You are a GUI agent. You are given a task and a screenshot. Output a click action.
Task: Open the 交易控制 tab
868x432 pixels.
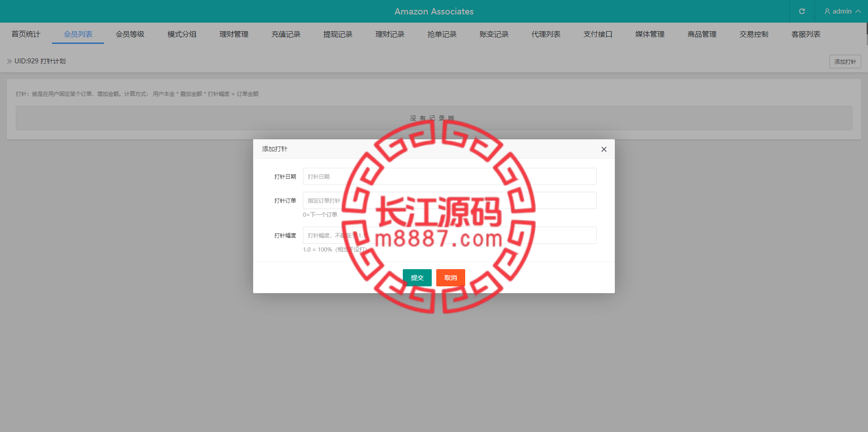point(754,34)
